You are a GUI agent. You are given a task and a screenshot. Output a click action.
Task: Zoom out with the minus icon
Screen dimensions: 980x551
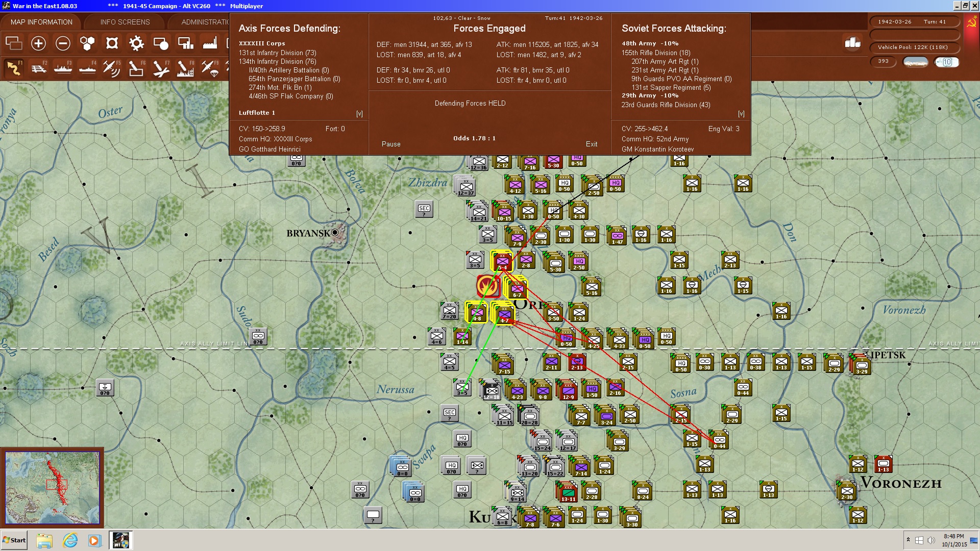click(x=63, y=43)
